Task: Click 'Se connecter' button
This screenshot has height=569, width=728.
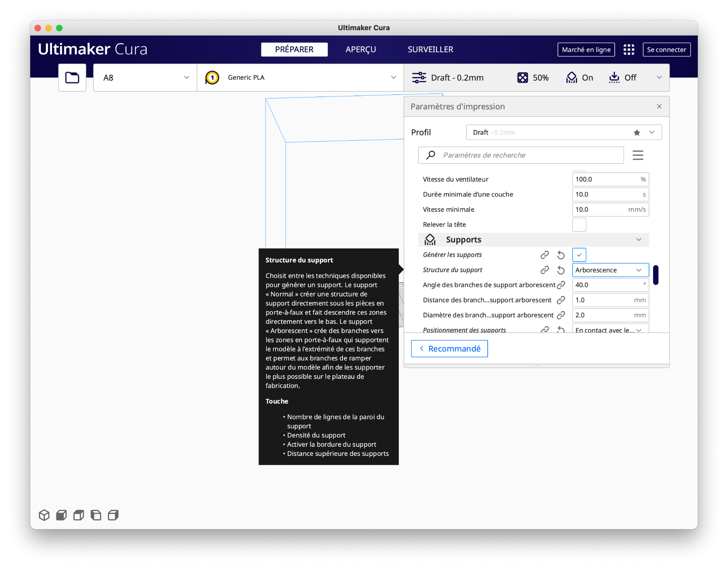Action: (666, 49)
